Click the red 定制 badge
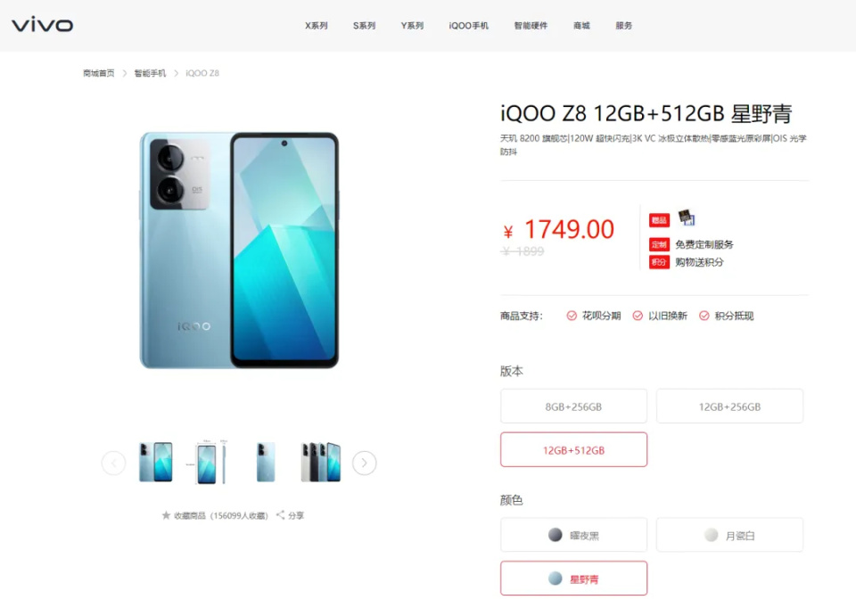This screenshot has width=856, height=616. coord(659,244)
